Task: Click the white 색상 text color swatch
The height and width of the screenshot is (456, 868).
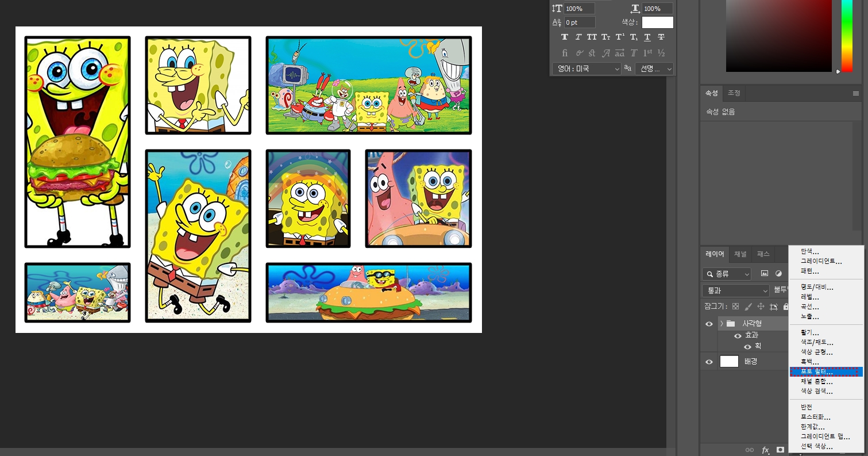Action: (657, 22)
